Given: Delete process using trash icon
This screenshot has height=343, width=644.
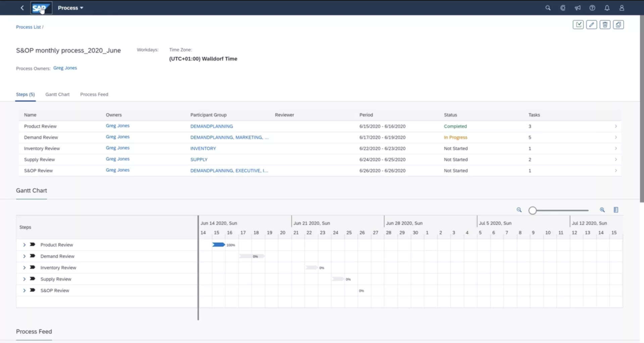Looking at the screenshot, I should coord(605,25).
